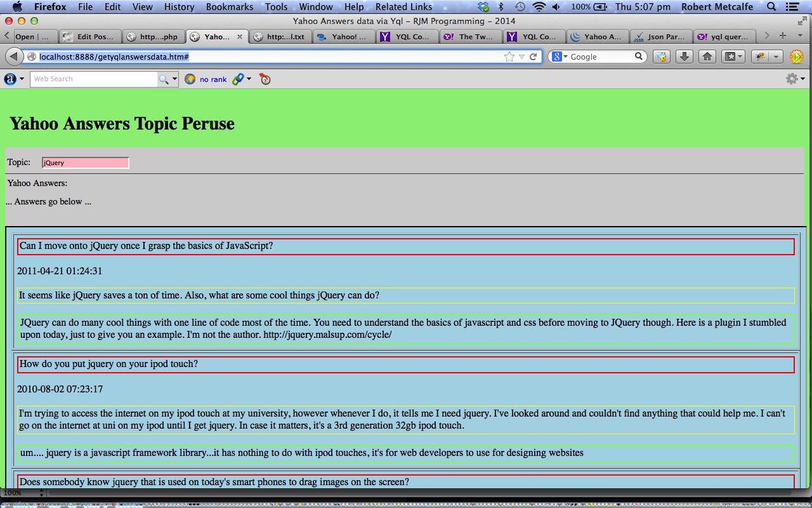Open the Downloads arrow button
Viewport: 812px width, 508px height.
[x=684, y=57]
